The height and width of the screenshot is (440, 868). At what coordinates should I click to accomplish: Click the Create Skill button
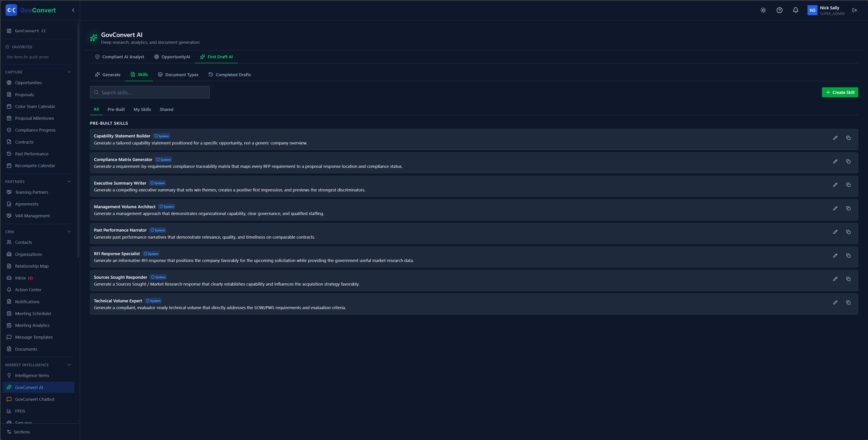click(840, 92)
